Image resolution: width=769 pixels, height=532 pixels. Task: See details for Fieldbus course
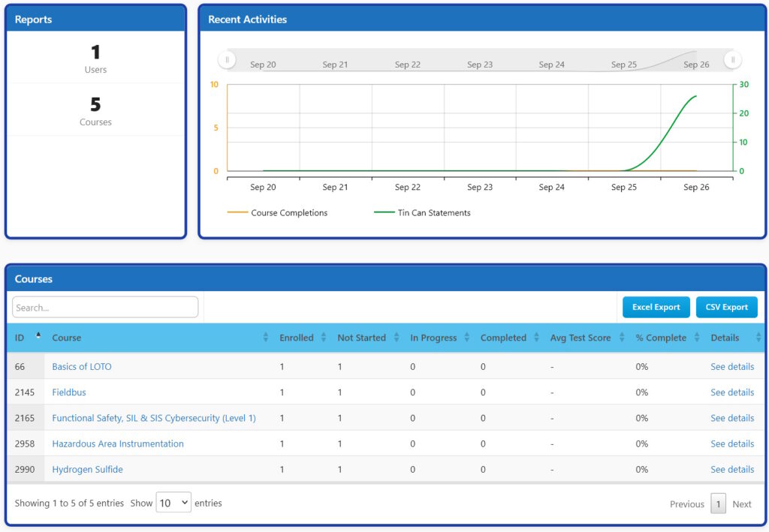point(731,392)
